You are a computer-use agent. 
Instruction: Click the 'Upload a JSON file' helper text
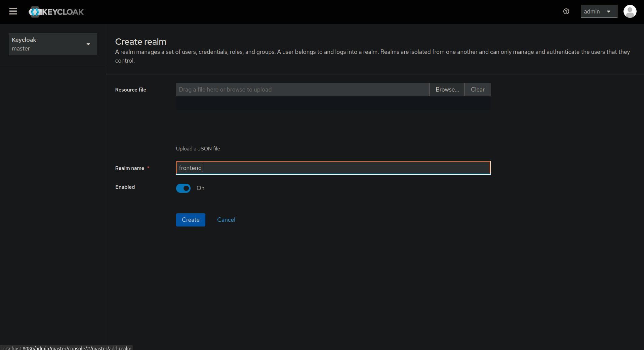198,148
